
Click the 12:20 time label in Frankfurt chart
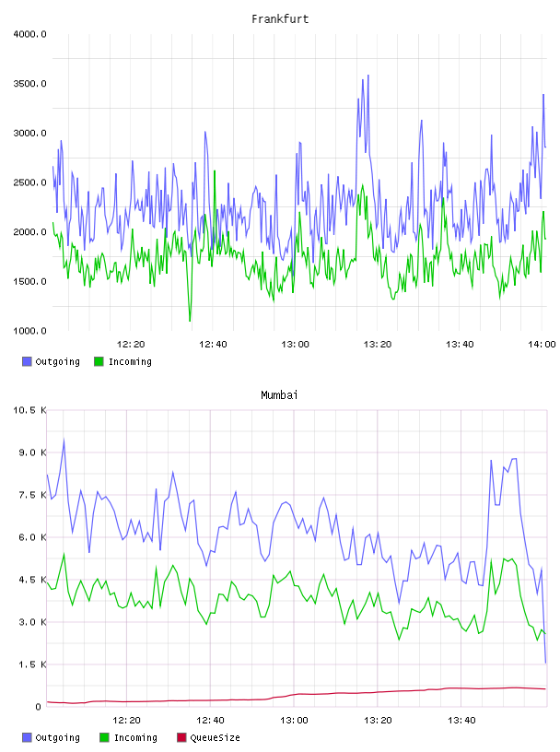pos(131,344)
